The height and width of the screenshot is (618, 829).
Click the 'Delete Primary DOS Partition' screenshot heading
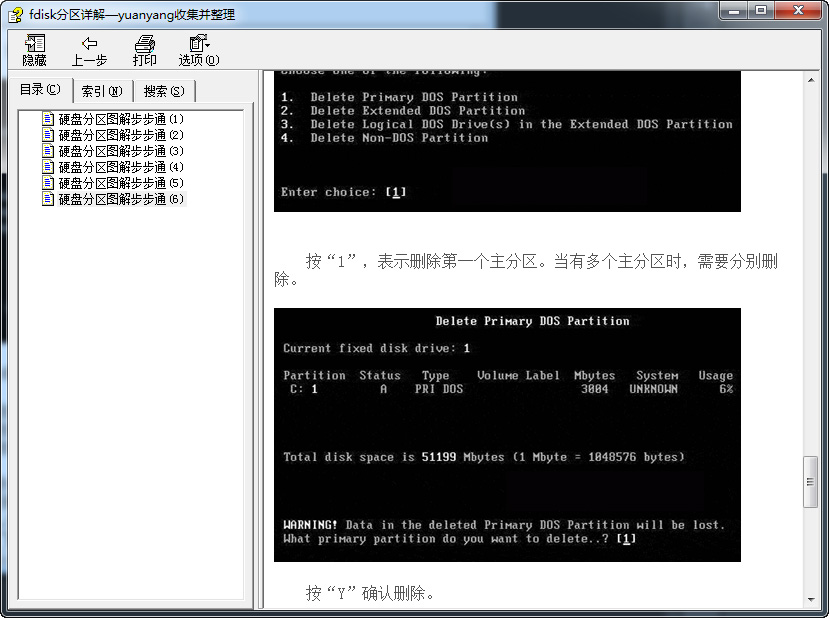[532, 321]
